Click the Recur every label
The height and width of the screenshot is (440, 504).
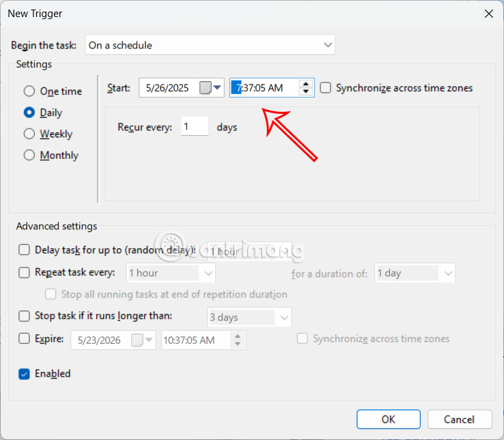(x=145, y=127)
